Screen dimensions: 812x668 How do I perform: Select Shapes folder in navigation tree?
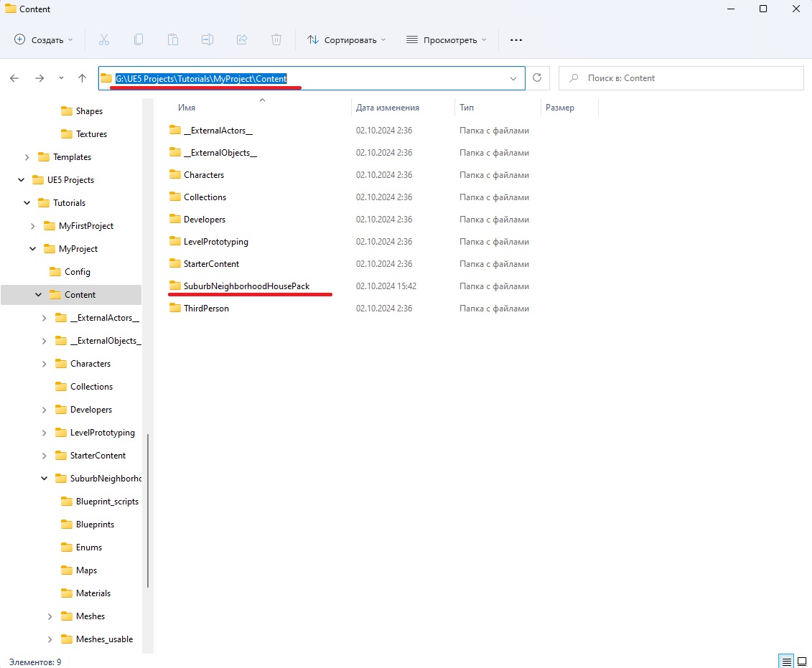(89, 111)
